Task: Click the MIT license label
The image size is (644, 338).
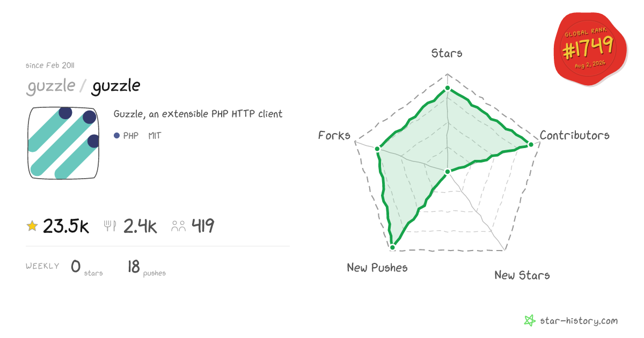Action: pyautogui.click(x=155, y=136)
